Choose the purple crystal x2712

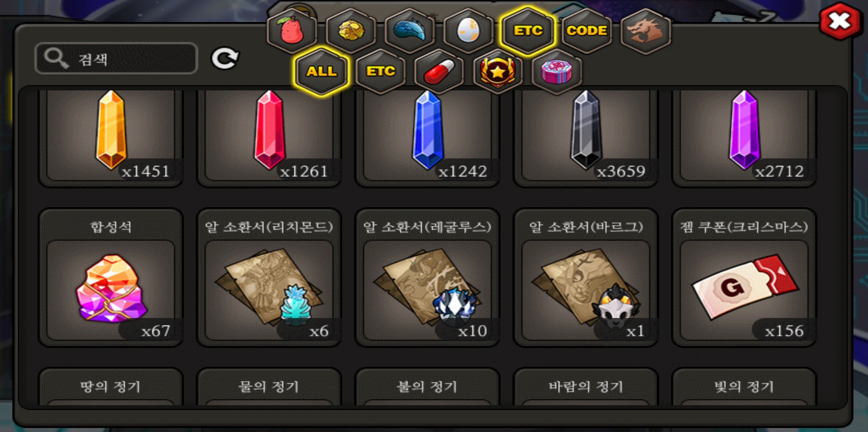tap(744, 138)
